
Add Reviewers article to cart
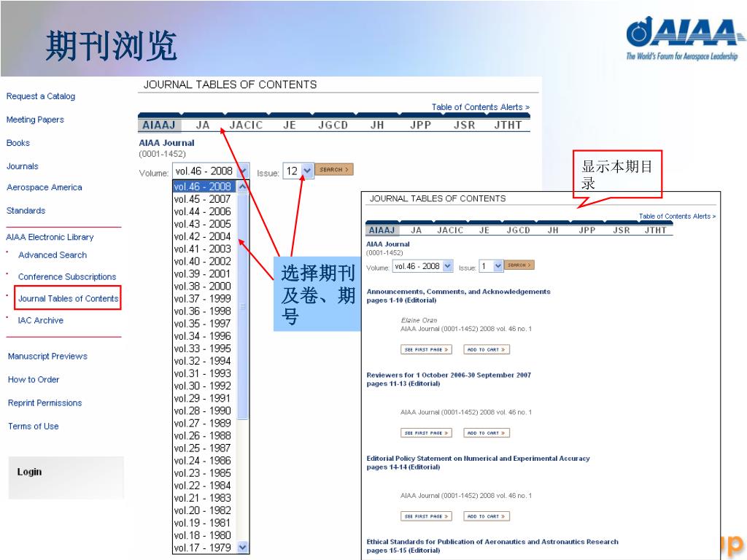(487, 433)
